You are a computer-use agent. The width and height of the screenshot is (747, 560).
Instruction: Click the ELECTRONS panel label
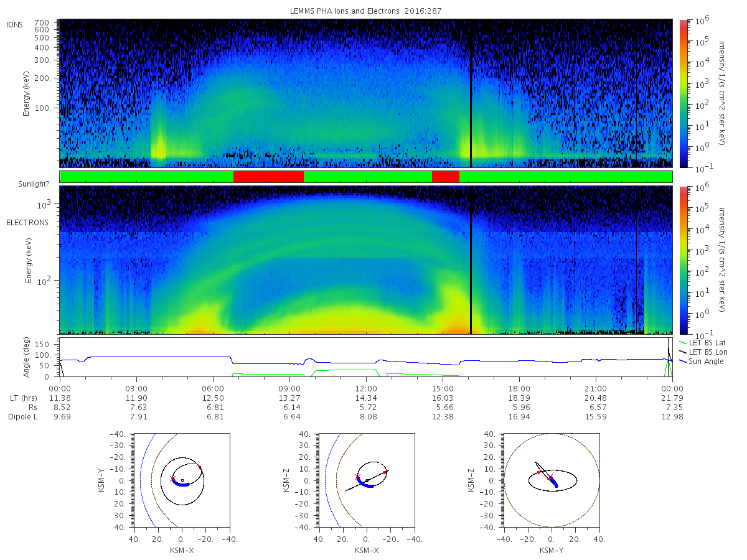tap(27, 222)
